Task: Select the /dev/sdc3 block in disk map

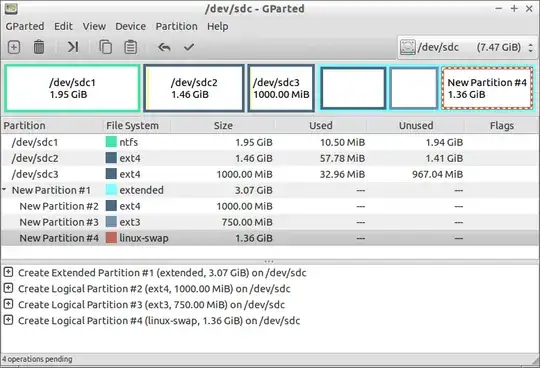Action: click(281, 88)
